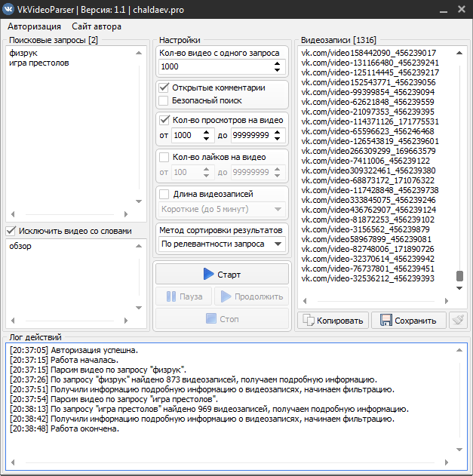The height and width of the screenshot is (476, 473).
Task: Click the down arrow of Видеозаписи scrollbar
Action: pos(459,288)
